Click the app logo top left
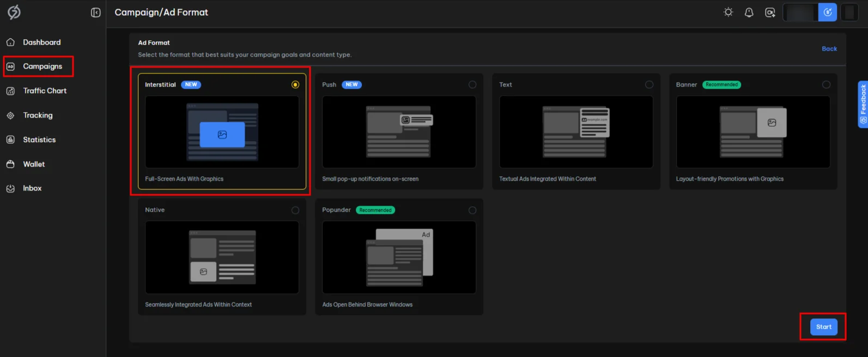868x357 pixels. point(14,12)
